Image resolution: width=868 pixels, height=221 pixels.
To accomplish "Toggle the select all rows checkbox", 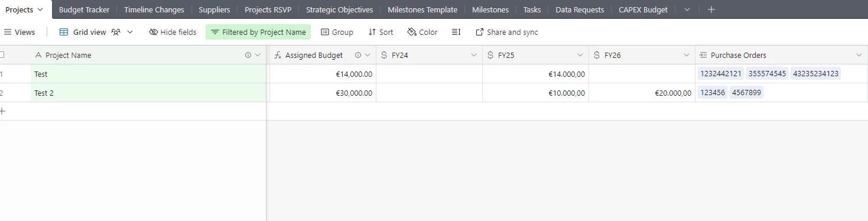I will [2, 55].
